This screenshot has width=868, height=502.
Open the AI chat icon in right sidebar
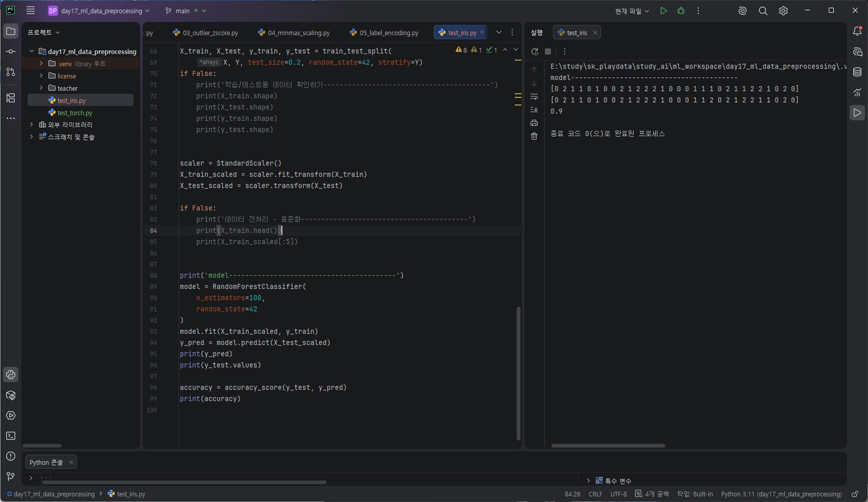(857, 51)
